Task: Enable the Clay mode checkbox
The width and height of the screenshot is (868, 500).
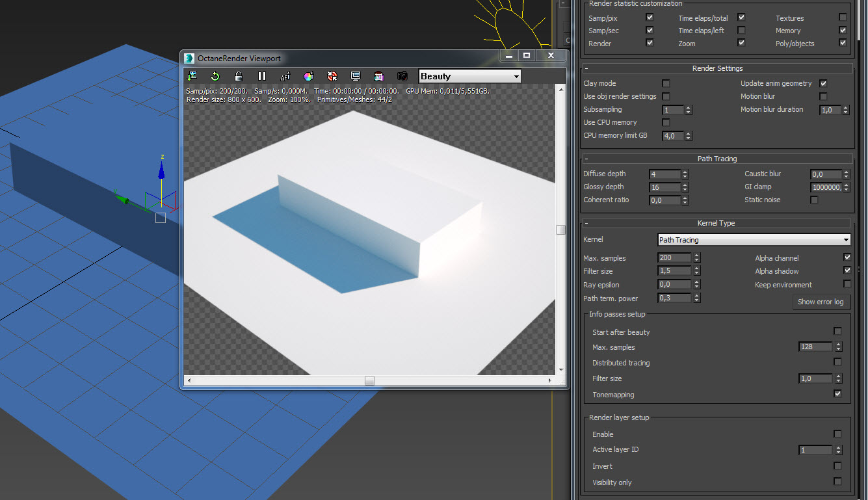Action: [666, 83]
